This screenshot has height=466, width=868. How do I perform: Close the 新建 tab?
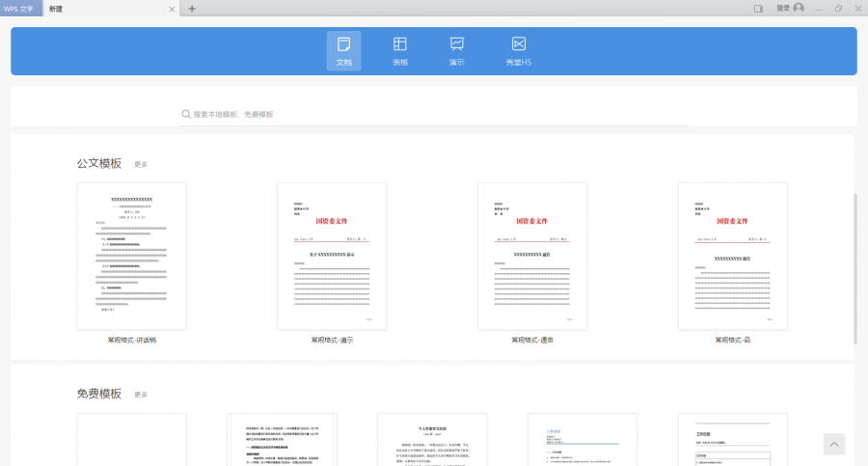[x=173, y=9]
